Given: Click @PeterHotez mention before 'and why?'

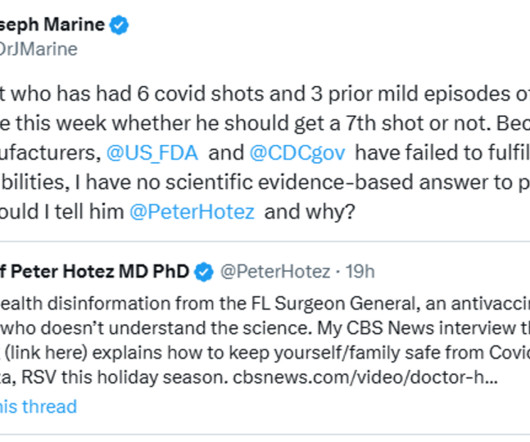Looking at the screenshot, I should point(192,212).
